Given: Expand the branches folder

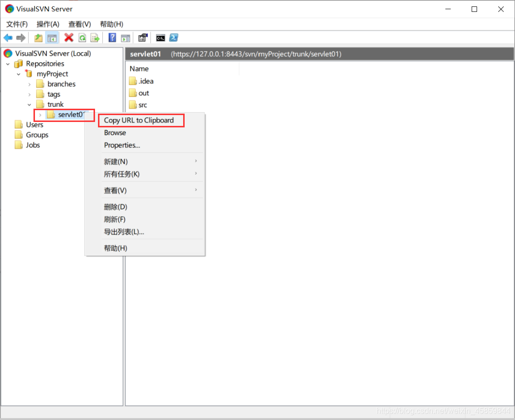Looking at the screenshot, I should (x=30, y=84).
